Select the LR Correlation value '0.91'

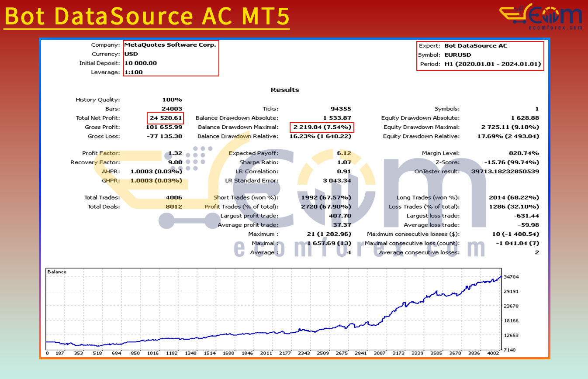click(x=345, y=172)
